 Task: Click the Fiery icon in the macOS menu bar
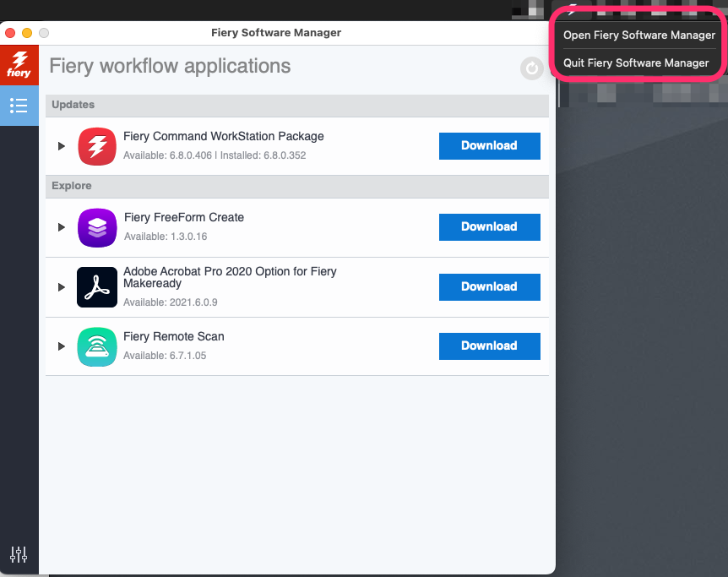[573, 10]
